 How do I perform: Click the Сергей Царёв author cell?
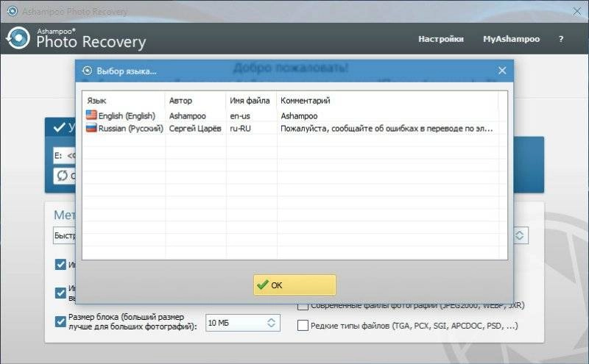coord(195,129)
